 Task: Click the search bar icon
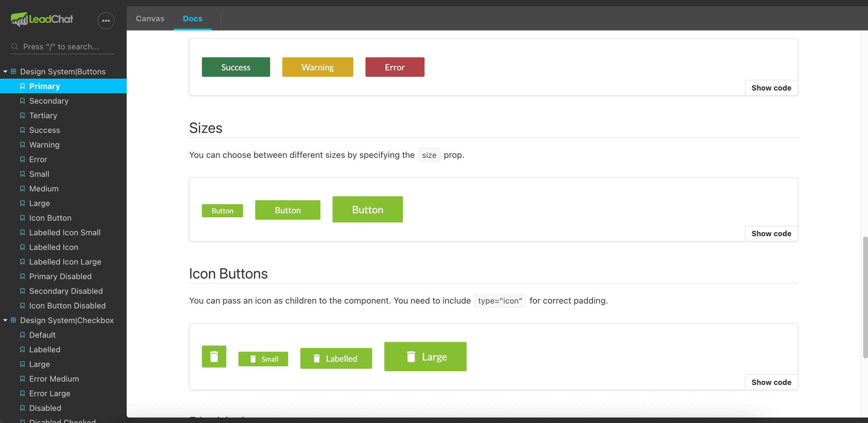pos(16,46)
